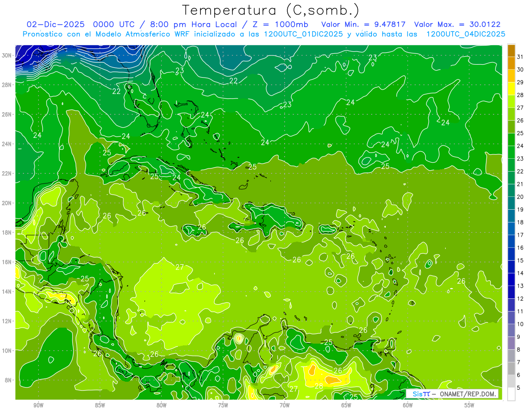Click the "16N" latitude axis label
This screenshot has width=532, height=411.
7,262
